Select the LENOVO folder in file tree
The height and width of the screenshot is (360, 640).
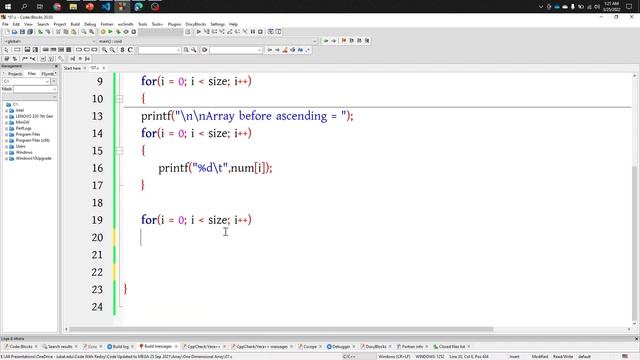tap(34, 116)
